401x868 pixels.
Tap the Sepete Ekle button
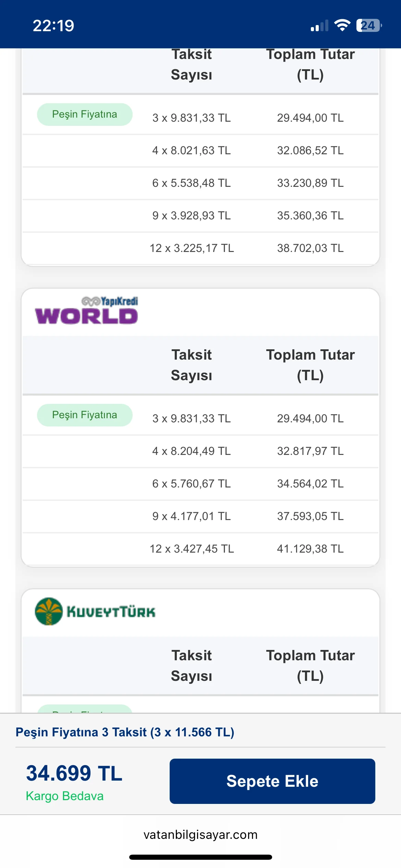(x=272, y=781)
